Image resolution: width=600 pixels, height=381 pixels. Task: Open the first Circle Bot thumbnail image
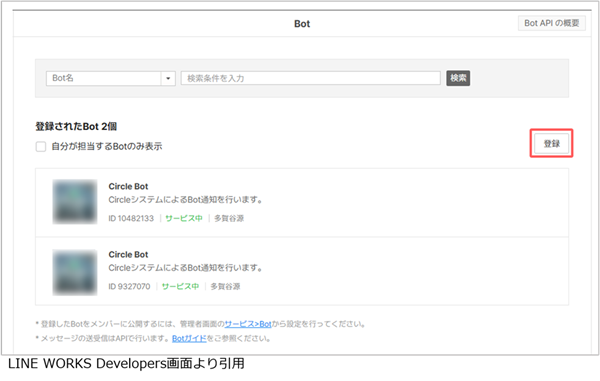(75, 202)
